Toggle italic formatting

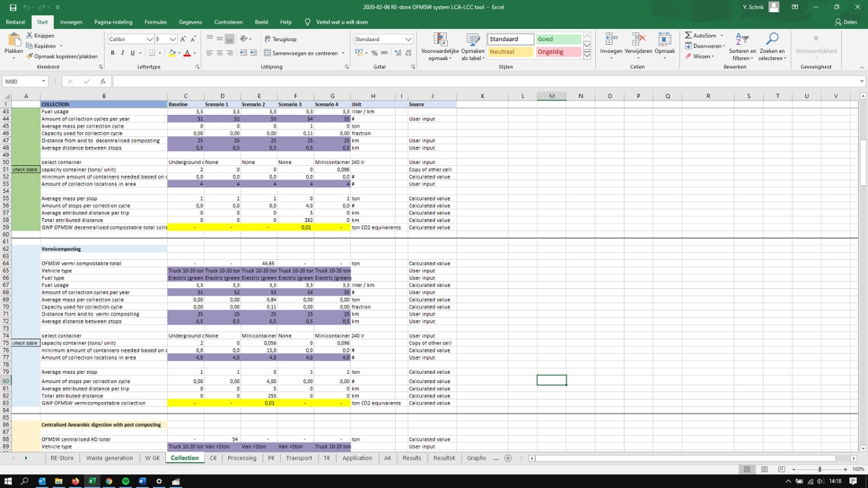(x=122, y=53)
